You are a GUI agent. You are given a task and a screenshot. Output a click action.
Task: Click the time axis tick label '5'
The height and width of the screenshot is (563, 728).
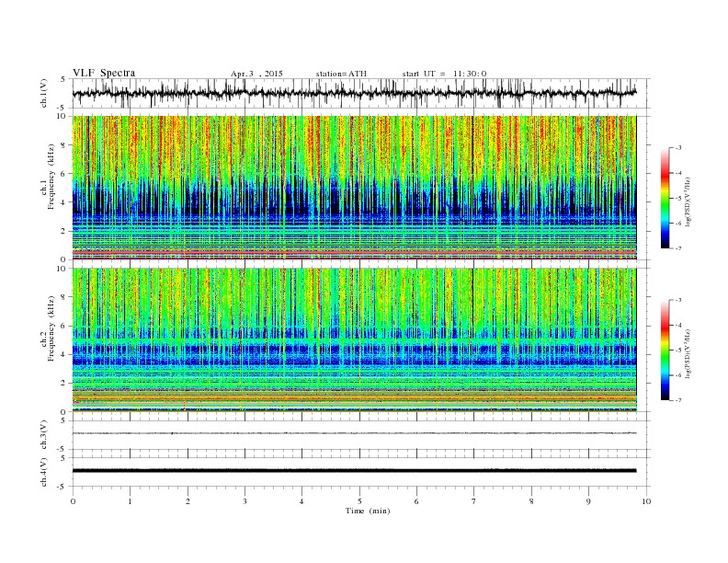[359, 501]
